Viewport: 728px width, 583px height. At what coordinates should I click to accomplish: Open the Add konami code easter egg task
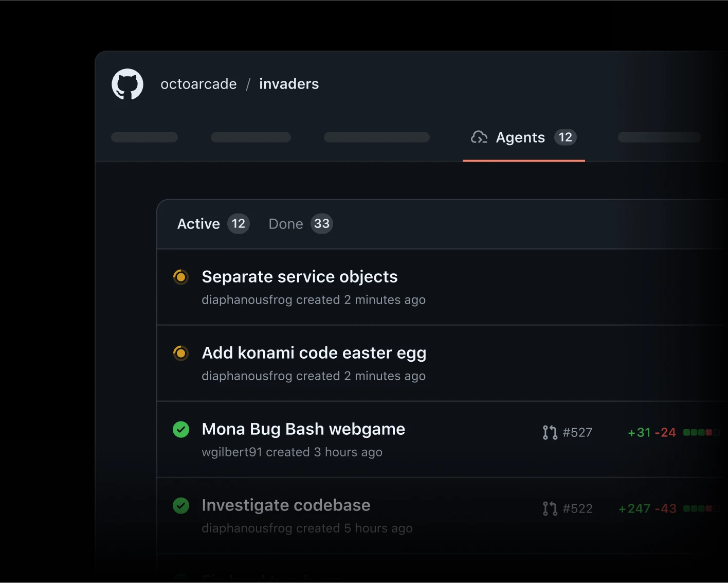(x=314, y=353)
